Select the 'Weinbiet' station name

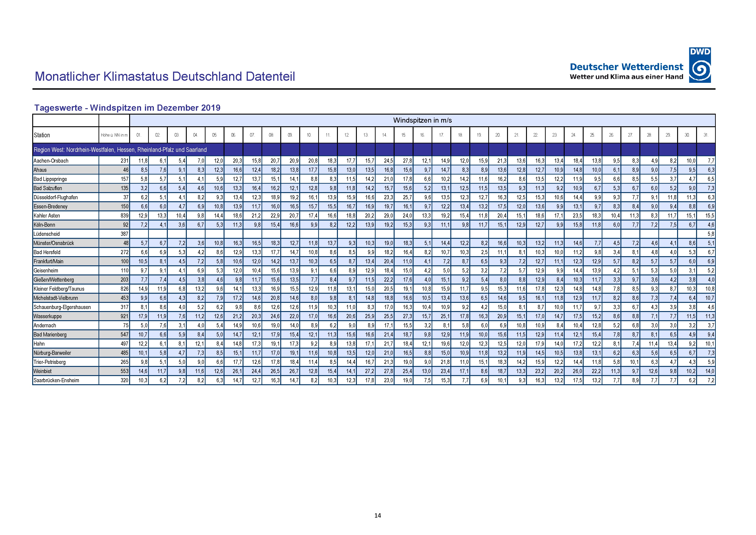coord(43,371)
